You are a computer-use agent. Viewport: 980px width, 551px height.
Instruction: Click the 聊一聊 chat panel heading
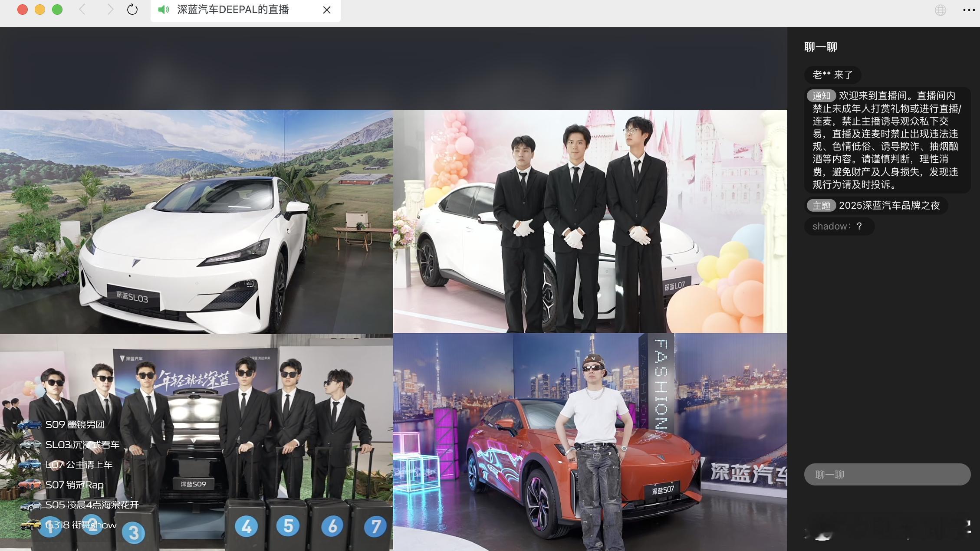coord(820,47)
